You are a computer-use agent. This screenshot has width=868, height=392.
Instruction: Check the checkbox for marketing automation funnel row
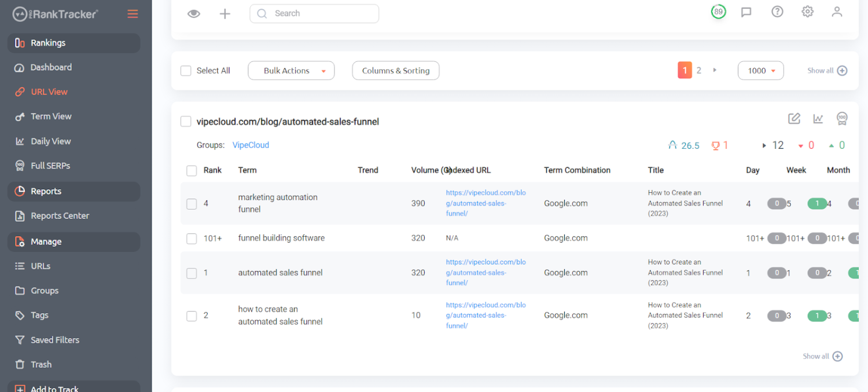pyautogui.click(x=192, y=204)
